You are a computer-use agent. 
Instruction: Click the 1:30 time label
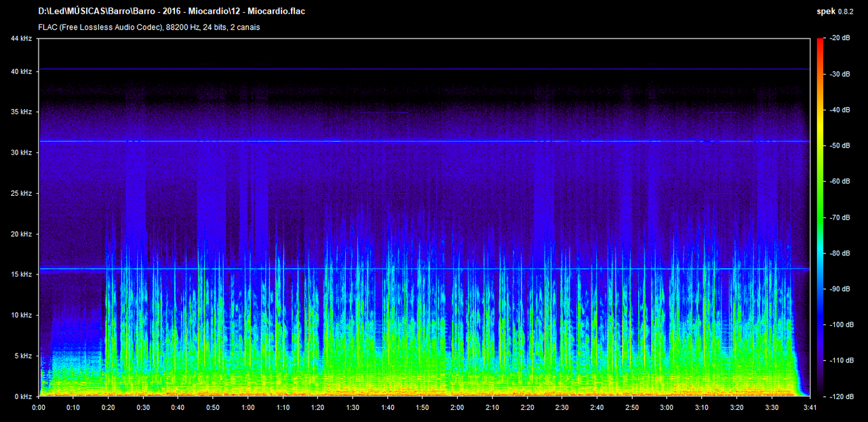pyautogui.click(x=353, y=407)
